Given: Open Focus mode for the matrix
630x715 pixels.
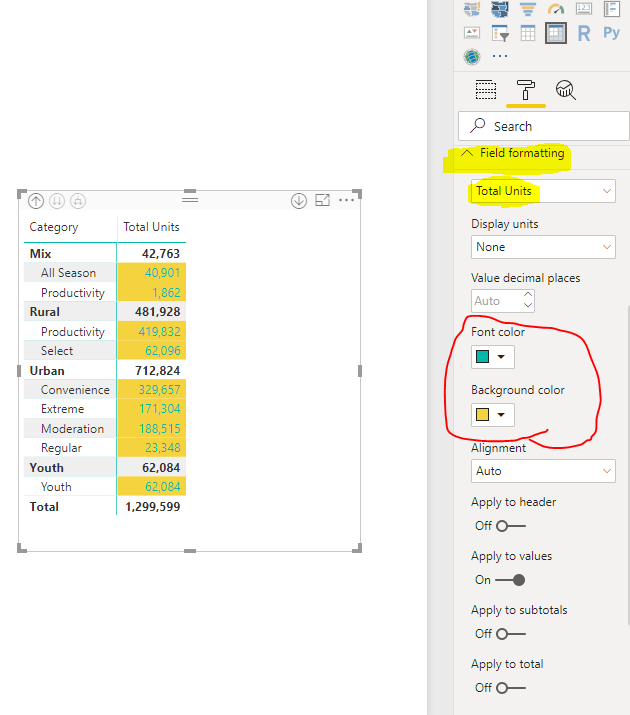Looking at the screenshot, I should [323, 200].
